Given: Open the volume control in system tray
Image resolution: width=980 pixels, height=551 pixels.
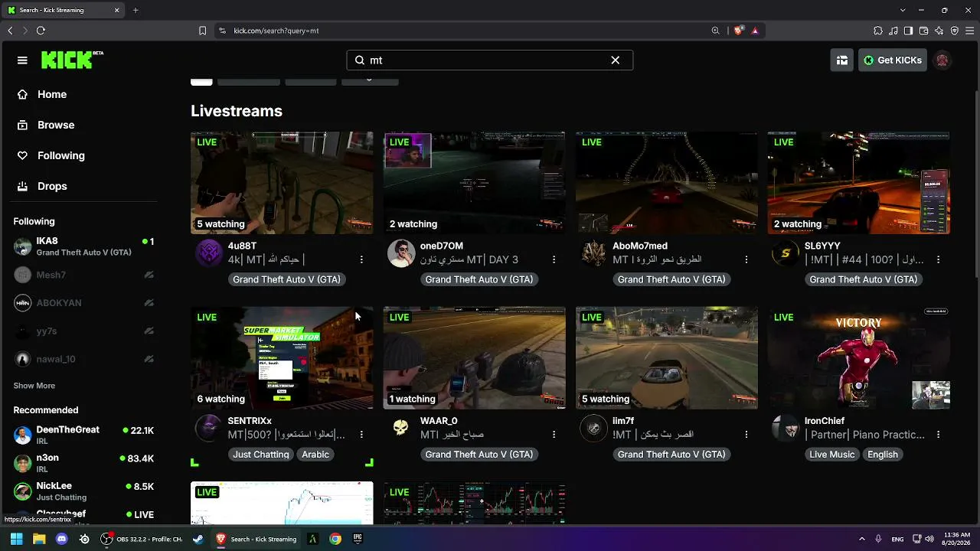Looking at the screenshot, I should click(x=930, y=539).
